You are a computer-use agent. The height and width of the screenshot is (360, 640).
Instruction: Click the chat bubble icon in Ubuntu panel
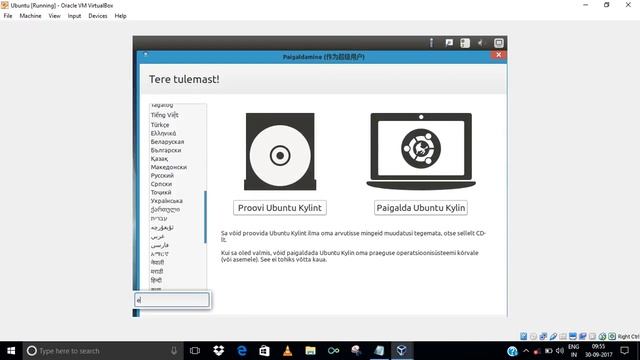[x=449, y=43]
